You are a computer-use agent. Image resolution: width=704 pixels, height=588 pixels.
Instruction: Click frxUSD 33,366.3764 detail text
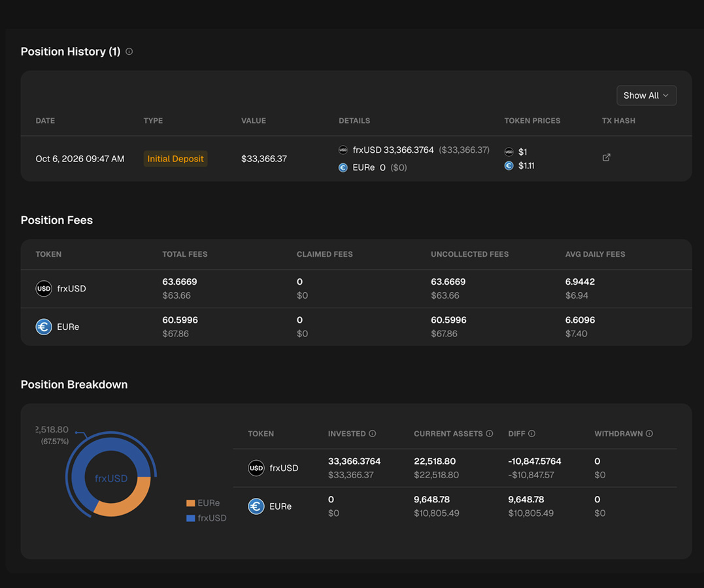(x=394, y=150)
